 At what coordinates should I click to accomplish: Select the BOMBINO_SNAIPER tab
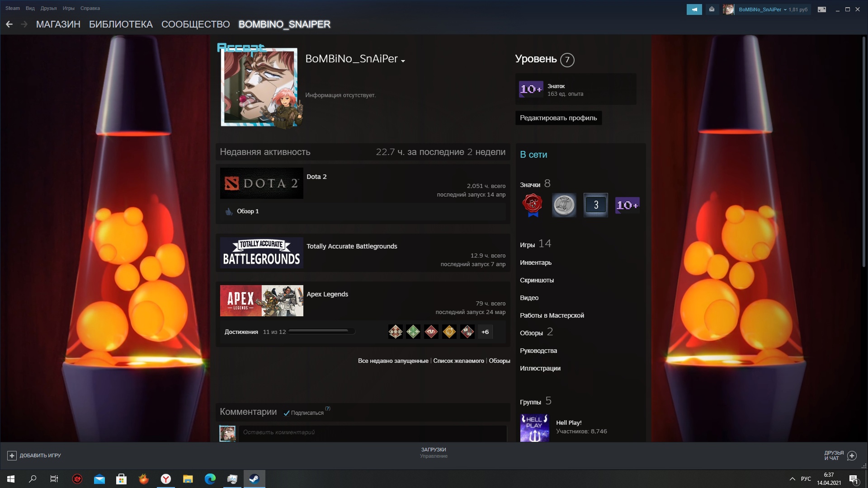pos(284,24)
